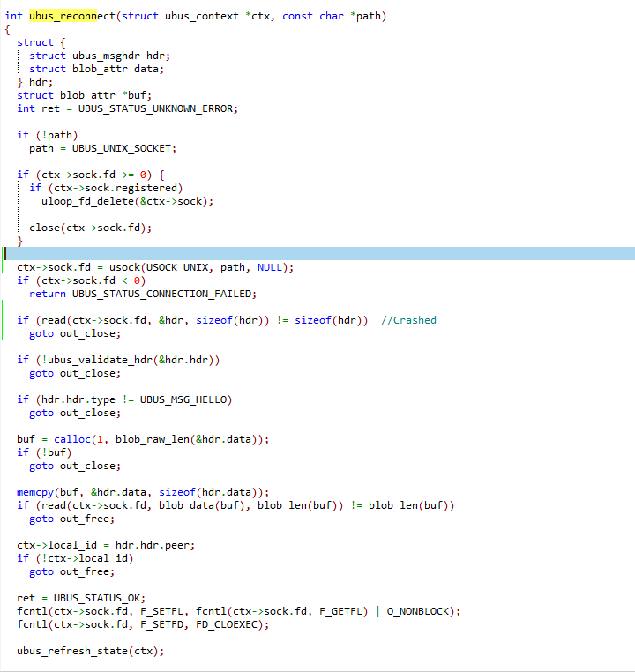Image resolution: width=635 pixels, height=672 pixels.
Task: Place cursor on the blue highlighted empty line
Action: click(x=317, y=254)
